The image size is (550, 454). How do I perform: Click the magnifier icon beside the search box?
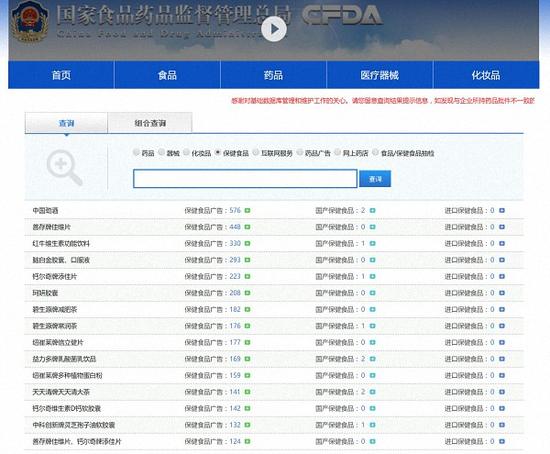65,167
